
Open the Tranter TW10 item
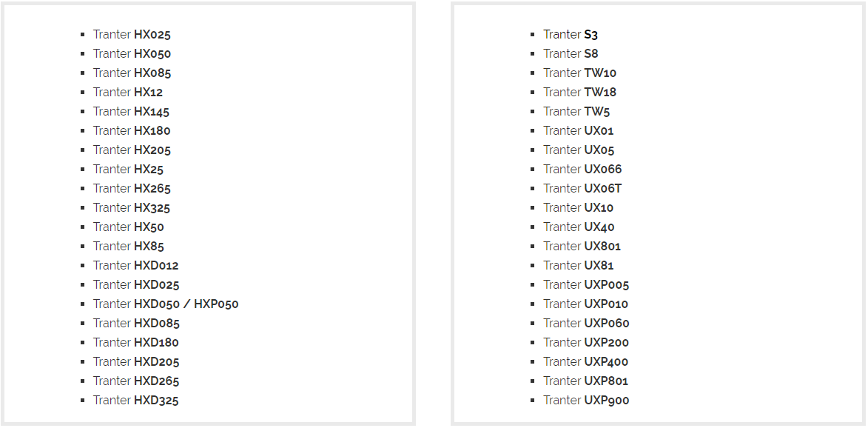coord(580,73)
